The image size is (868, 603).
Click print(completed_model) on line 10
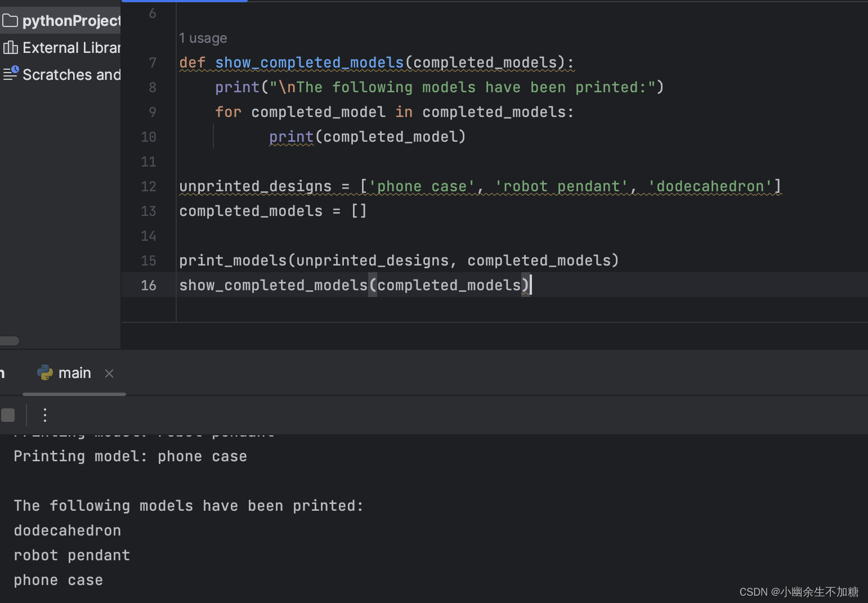[368, 137]
